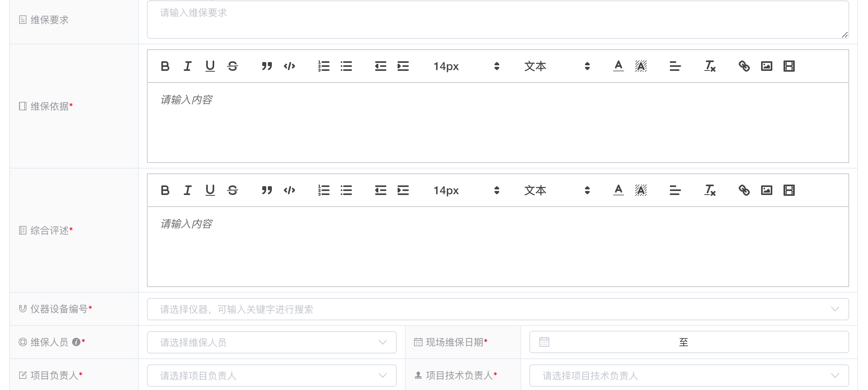868x390 pixels.
Task: Toggle strikethrough in 综合评述 editor
Action: pos(232,190)
